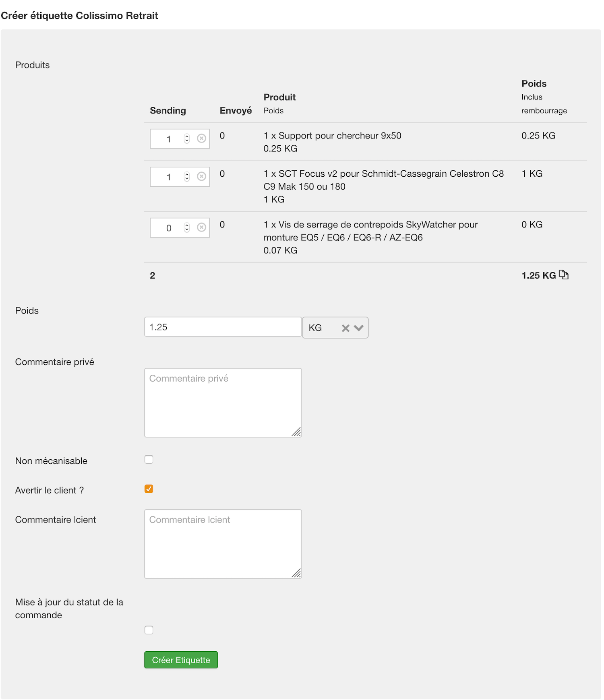Viewport: 604px width, 700px height.
Task: Enable the Non mécanisable checkbox
Action: click(x=149, y=459)
